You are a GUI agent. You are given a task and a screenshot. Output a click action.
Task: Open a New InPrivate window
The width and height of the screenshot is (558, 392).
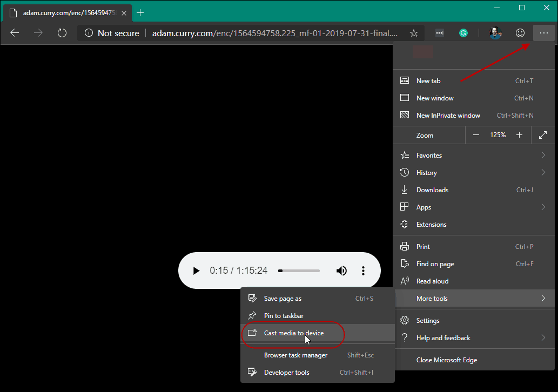pyautogui.click(x=474, y=115)
